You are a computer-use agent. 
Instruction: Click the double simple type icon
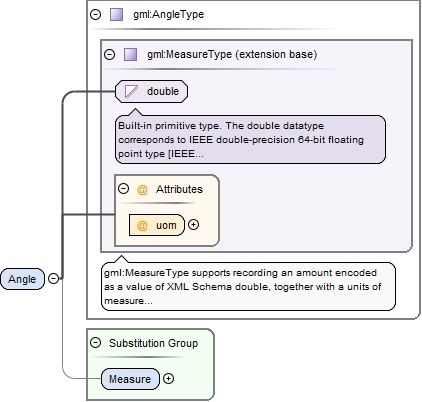click(x=131, y=91)
